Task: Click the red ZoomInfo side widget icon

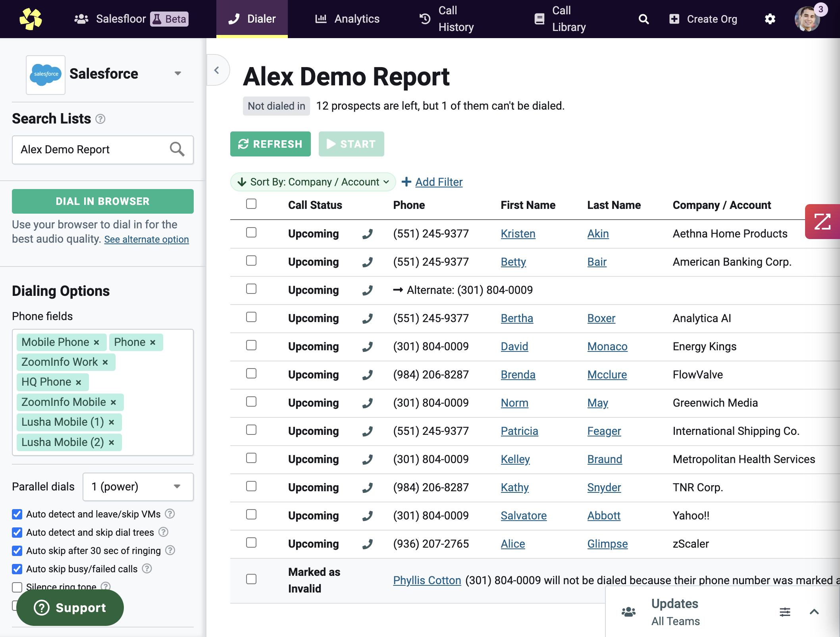Action: (x=823, y=222)
